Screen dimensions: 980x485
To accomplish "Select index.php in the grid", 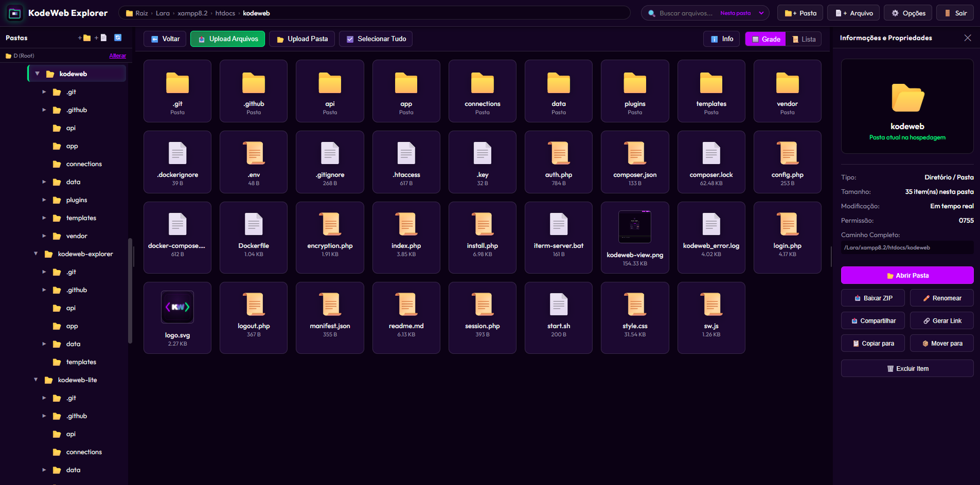I will click(406, 238).
